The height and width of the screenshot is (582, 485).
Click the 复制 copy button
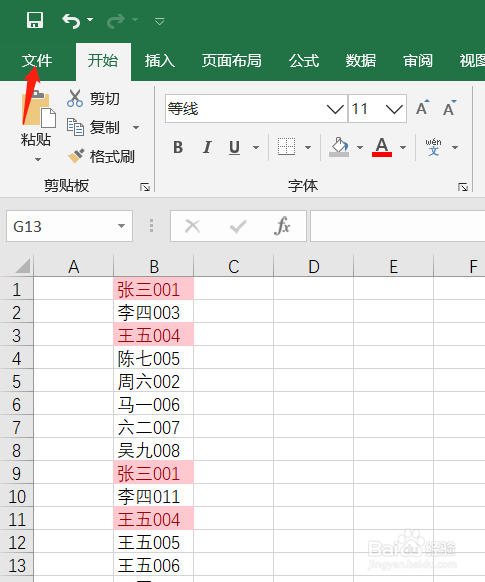[x=93, y=127]
